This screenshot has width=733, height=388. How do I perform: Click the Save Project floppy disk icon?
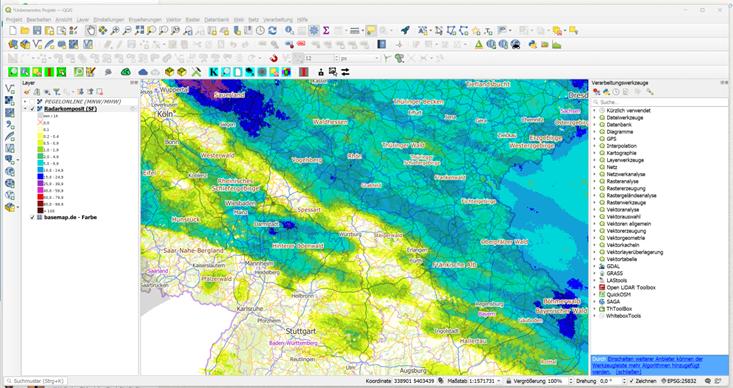pos(37,31)
